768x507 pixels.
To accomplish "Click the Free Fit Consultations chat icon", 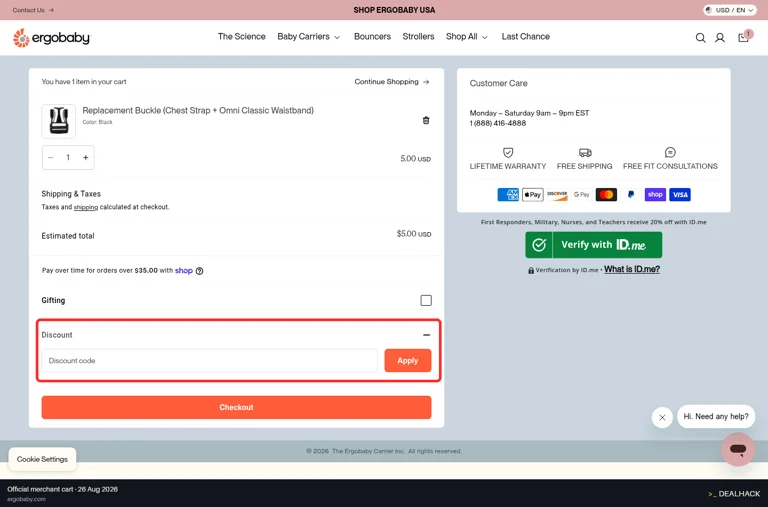I will tap(670, 152).
